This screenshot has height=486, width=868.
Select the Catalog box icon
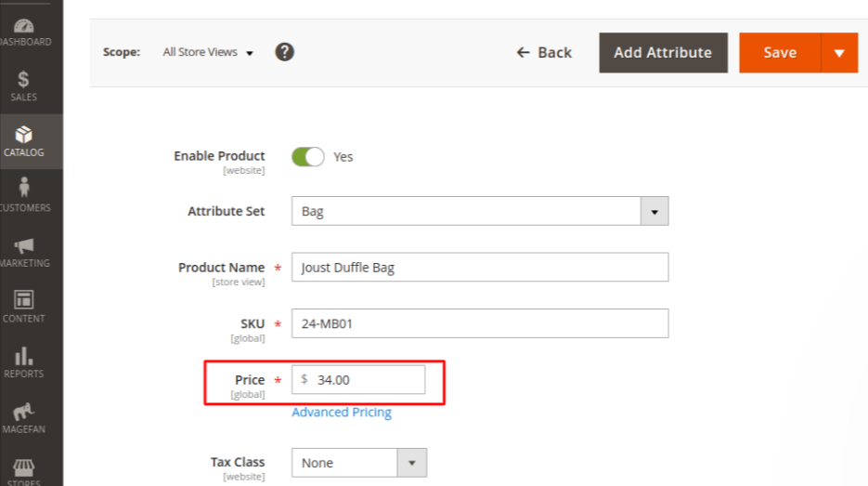24,136
